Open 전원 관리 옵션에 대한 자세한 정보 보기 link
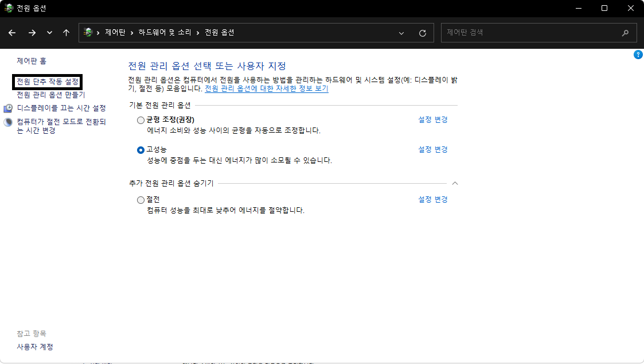This screenshot has width=644, height=364. [266, 88]
